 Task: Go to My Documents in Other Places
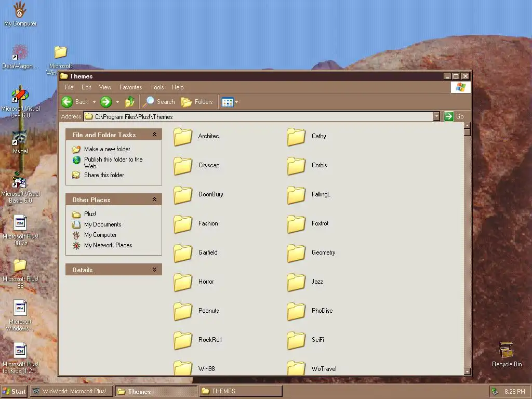(x=102, y=224)
